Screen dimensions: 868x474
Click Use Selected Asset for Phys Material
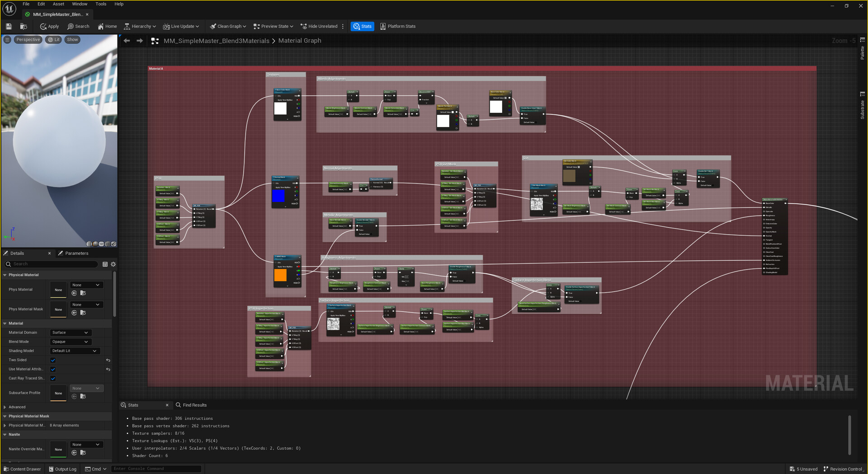tap(74, 293)
